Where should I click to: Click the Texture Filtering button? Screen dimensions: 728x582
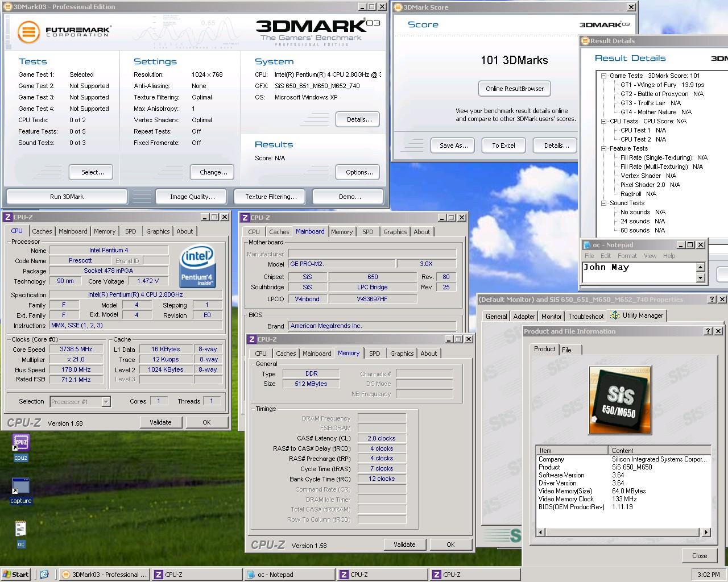[x=271, y=197]
